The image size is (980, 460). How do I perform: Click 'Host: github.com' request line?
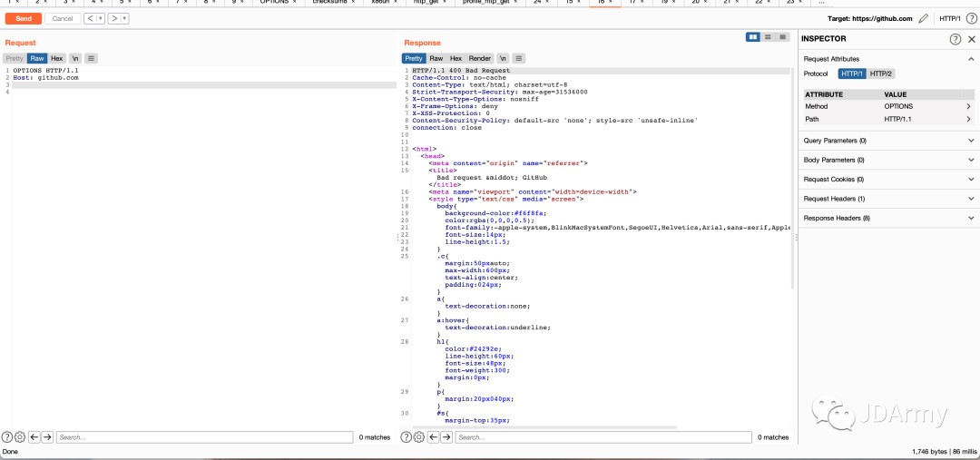click(x=45, y=78)
